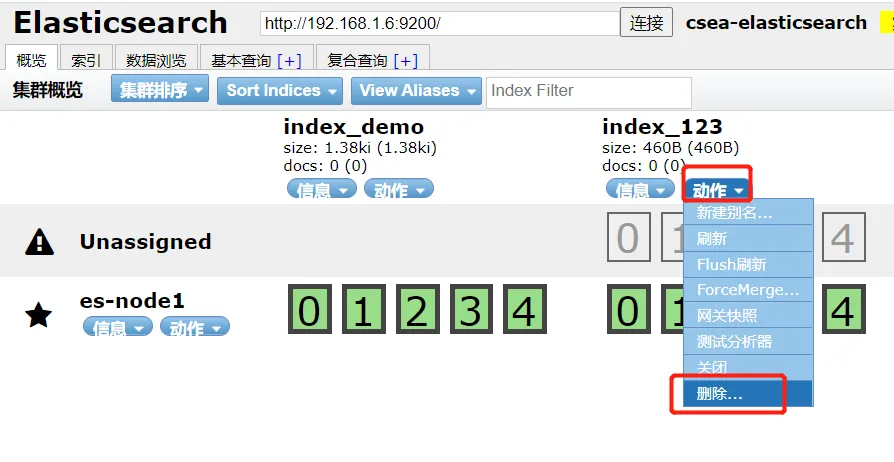The width and height of the screenshot is (894, 462).
Task: Select shard 0 of index_demo on es-node1
Action: [310, 309]
